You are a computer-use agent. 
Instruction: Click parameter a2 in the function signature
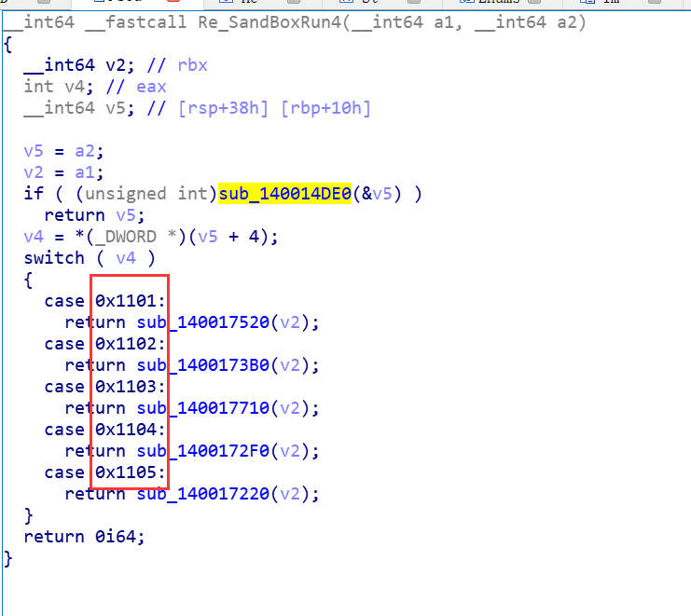567,22
